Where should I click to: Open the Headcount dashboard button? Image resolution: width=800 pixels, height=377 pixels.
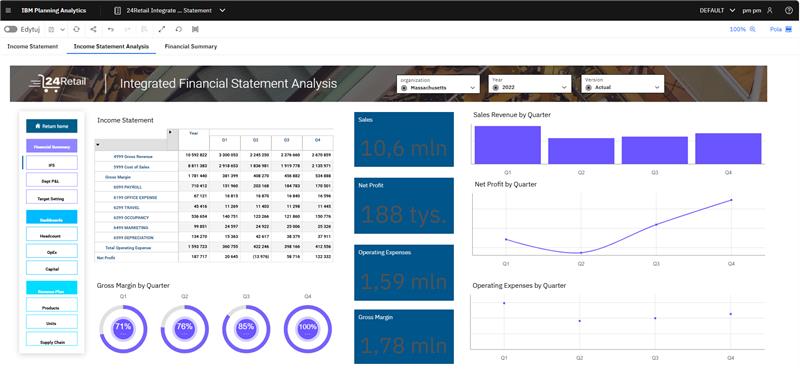click(x=52, y=237)
